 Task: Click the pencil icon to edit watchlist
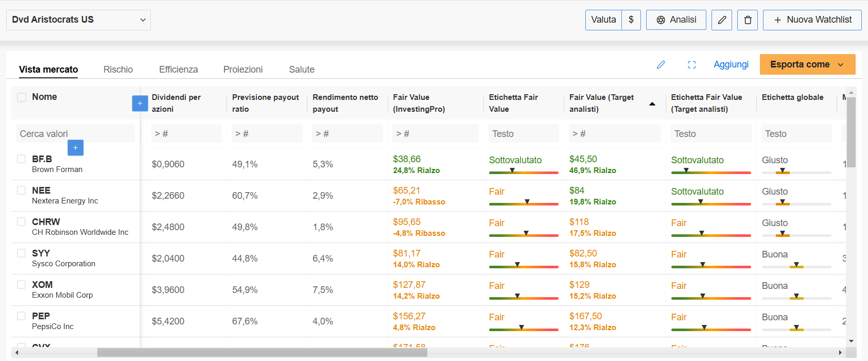(722, 20)
